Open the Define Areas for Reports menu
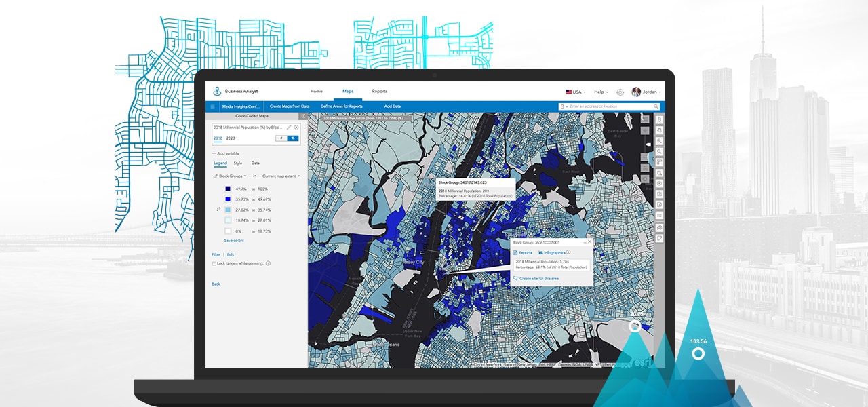The image size is (868, 407). click(342, 106)
